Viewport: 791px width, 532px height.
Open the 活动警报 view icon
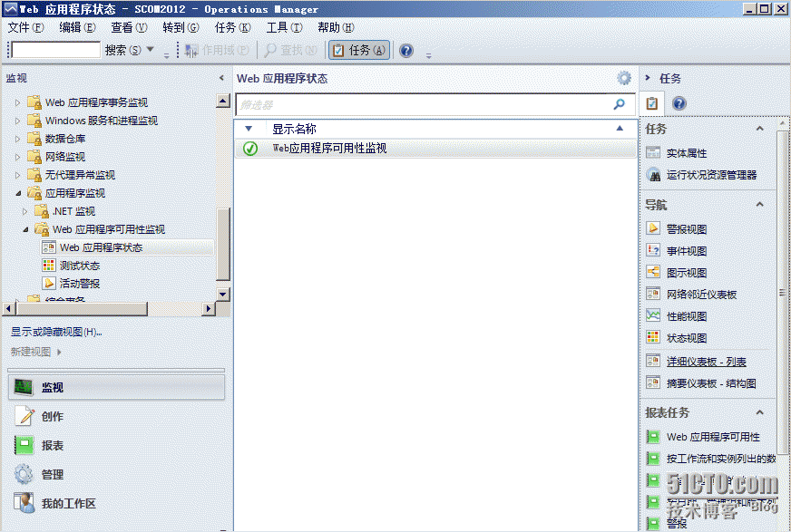49,284
